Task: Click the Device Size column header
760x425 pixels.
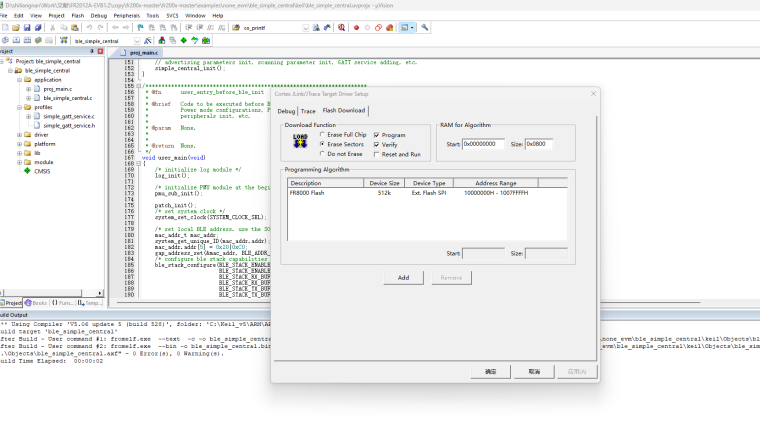Action: [x=384, y=183]
